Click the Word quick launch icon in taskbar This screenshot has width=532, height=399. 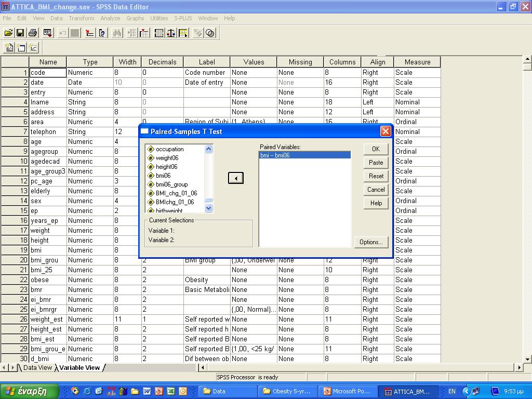(147, 391)
